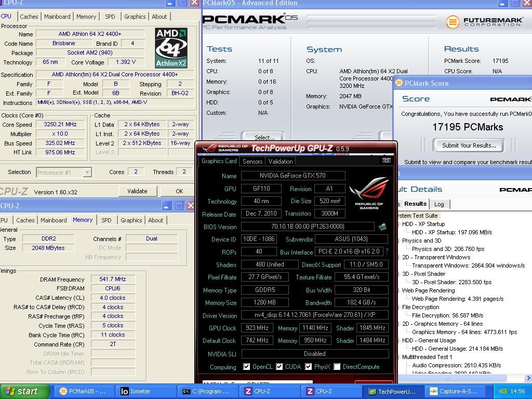Click the OK button in CPU-Z
Screen dimensions: 532x399
click(x=179, y=191)
